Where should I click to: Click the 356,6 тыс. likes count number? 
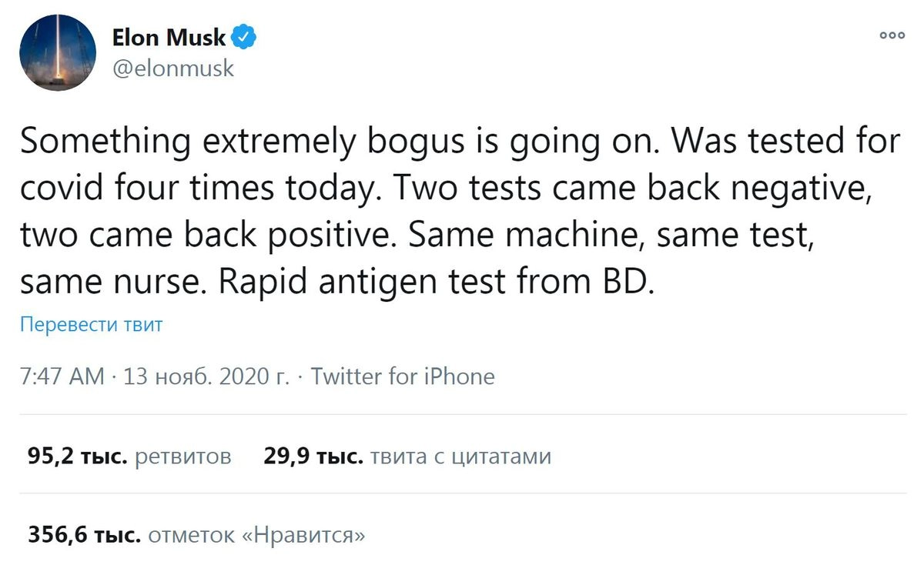[x=83, y=534]
